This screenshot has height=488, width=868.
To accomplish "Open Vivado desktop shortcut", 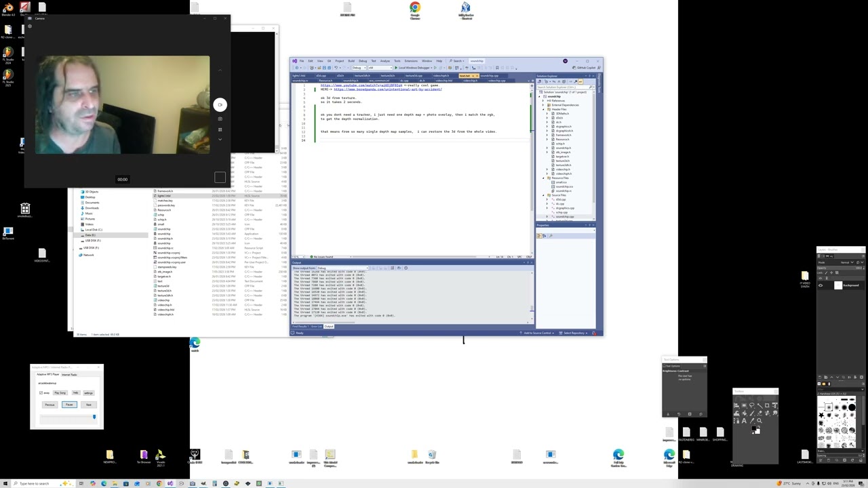I will tap(161, 457).
